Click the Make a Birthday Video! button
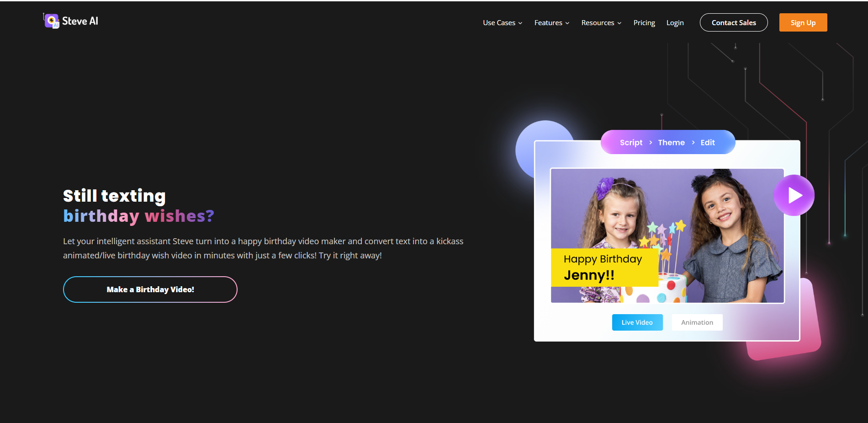Image resolution: width=868 pixels, height=423 pixels. 150,289
